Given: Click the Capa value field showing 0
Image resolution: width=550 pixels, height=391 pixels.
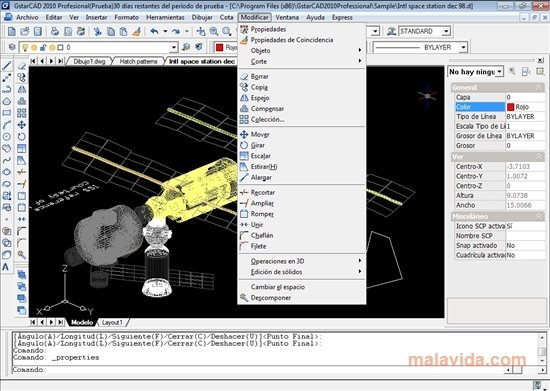Looking at the screenshot, I should pos(525,97).
